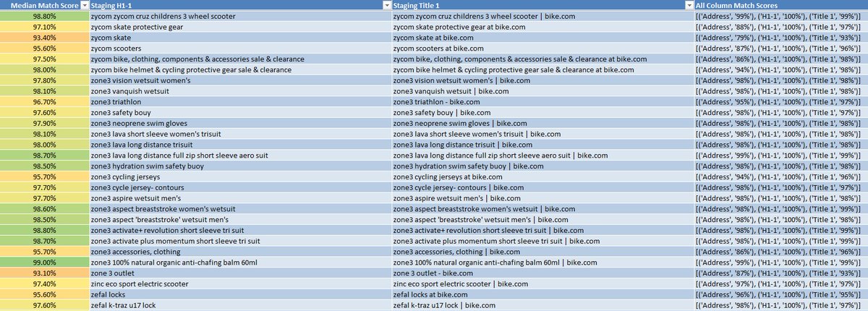Viewport: 868px width, 311px height.
Task: Click title 'zone3 lava long distance full zip short sleeve aero suit | bike.com'
Action: pos(542,156)
